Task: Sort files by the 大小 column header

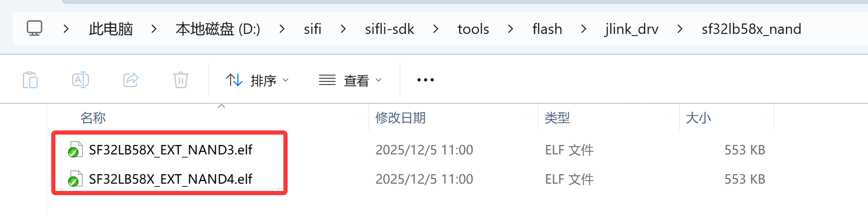Action: [x=698, y=118]
